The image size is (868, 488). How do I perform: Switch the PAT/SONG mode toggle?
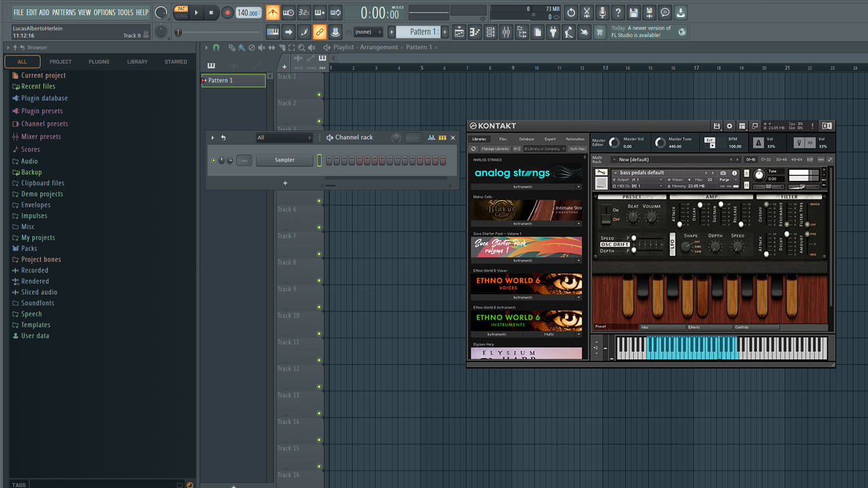(x=181, y=12)
